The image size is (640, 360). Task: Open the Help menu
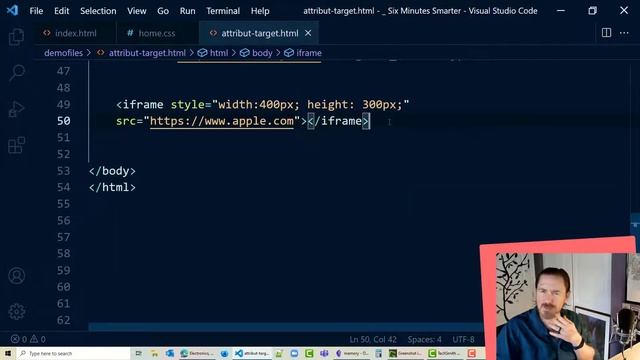(260, 11)
